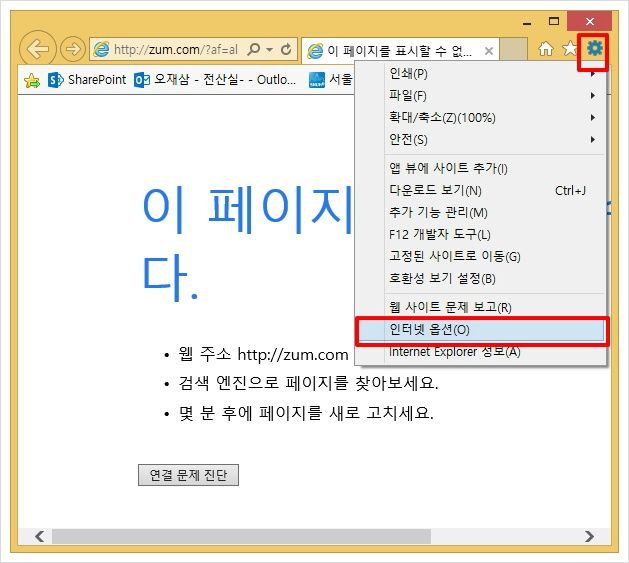Click the horizontal scrollbar thumb

pos(241,537)
